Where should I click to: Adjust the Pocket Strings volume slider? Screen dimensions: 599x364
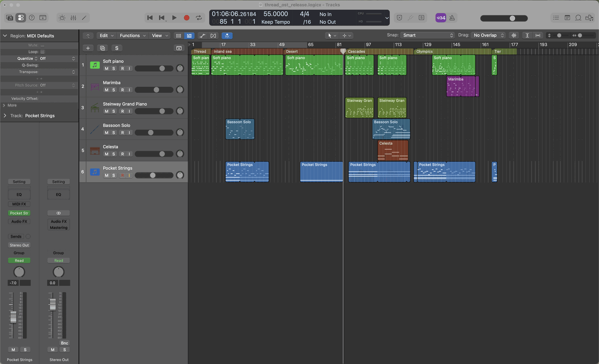[154, 175]
